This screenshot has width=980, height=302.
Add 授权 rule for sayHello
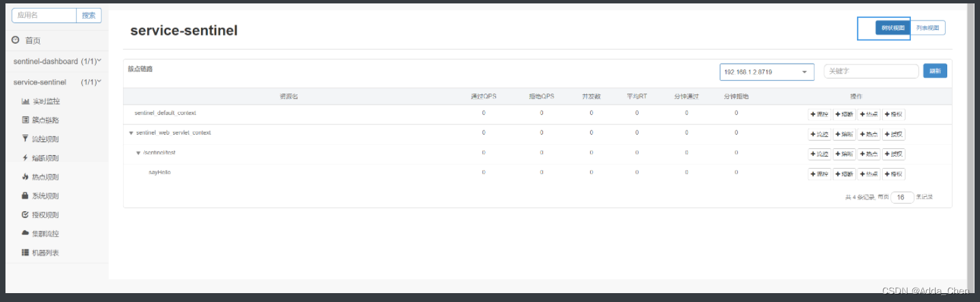(894, 174)
